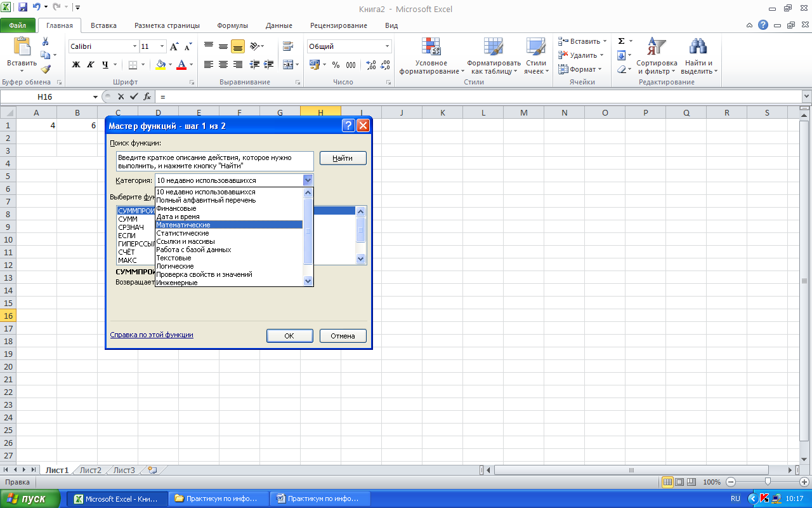The image size is (812, 508).
Task: Open Find and Select (Найти и выделить)
Action: 699,56
